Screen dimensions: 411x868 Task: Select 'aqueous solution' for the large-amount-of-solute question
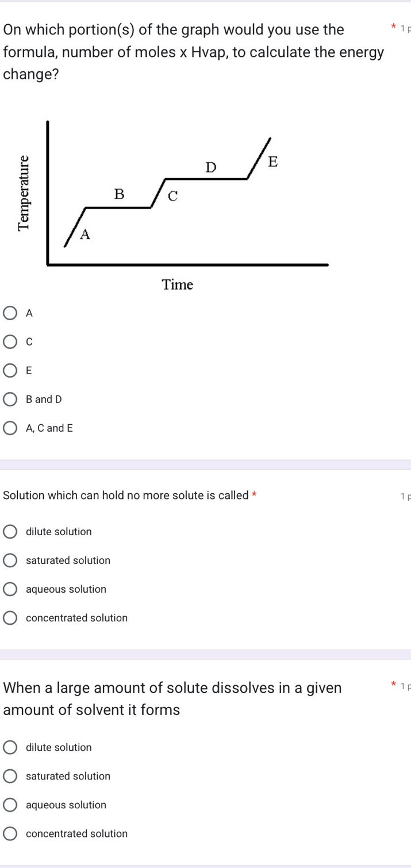click(x=10, y=805)
